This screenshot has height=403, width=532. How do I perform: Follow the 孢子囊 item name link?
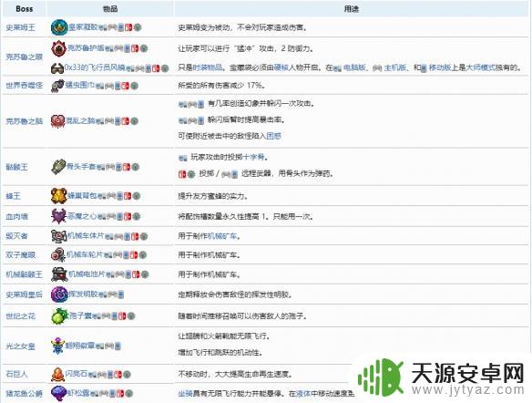(x=80, y=315)
